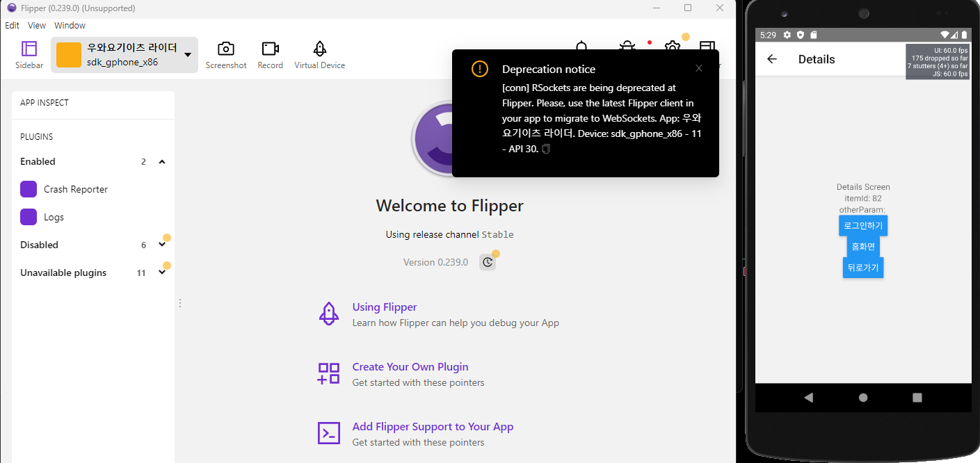Screen dimensions: 980x463
Task: Click the APP INSPECT header
Action: (45, 103)
